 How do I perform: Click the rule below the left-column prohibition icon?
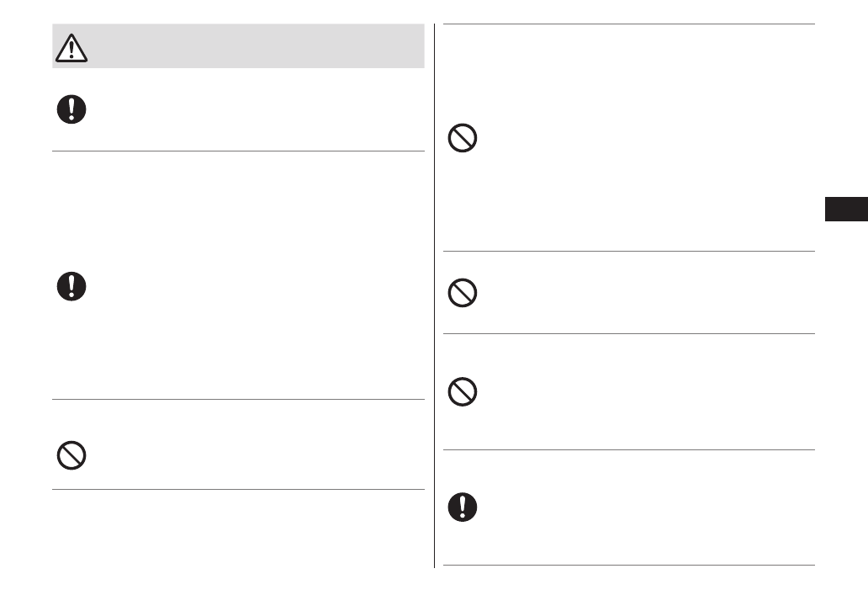[238, 489]
